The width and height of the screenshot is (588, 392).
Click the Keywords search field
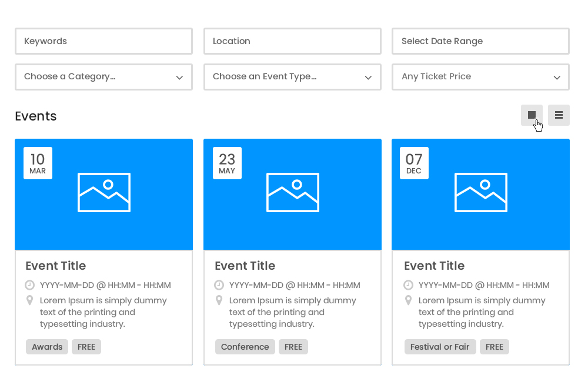(x=103, y=41)
